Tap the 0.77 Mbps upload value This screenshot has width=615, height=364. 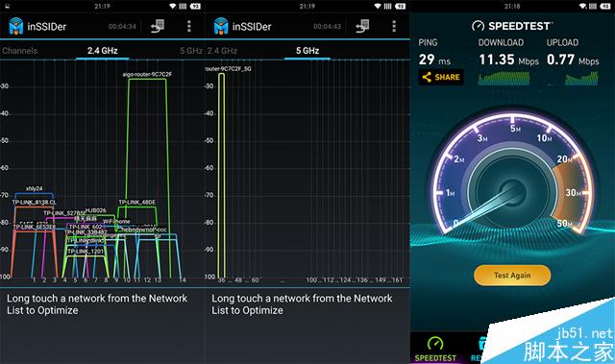[573, 60]
